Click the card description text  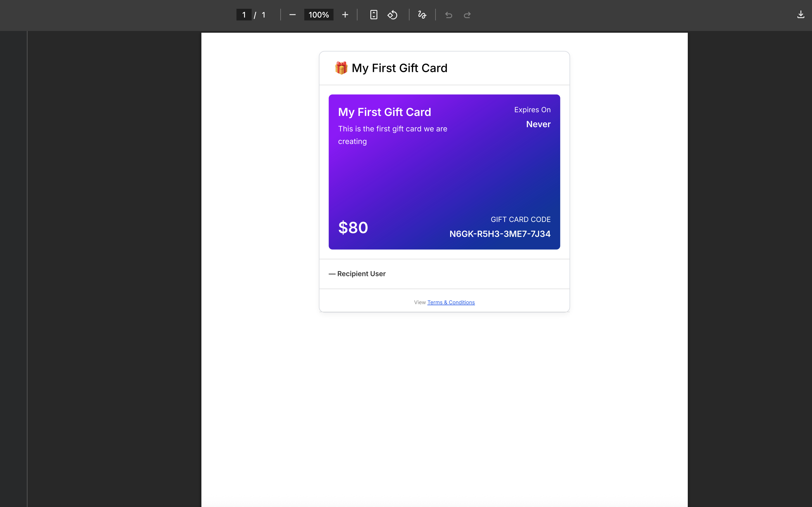pos(393,135)
